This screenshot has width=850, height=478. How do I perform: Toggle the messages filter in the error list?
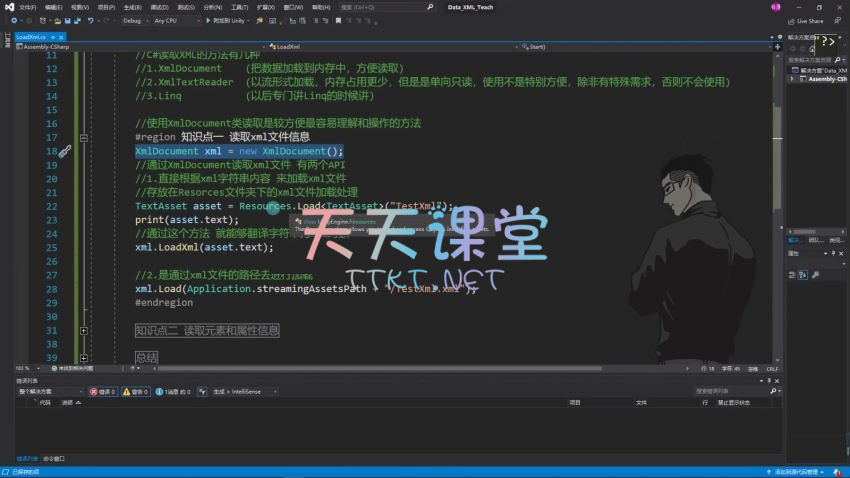(x=177, y=391)
